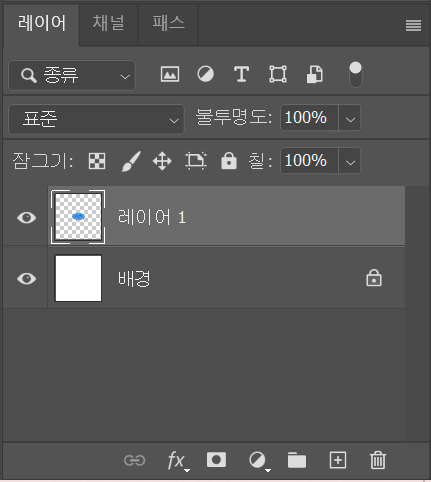431x482 pixels.
Task: Expand the 칠 fill slider arrow
Action: point(350,161)
